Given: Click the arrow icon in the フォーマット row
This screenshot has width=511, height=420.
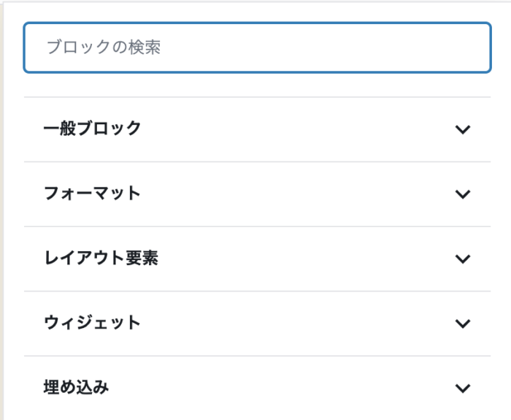Looking at the screenshot, I should [x=462, y=194].
